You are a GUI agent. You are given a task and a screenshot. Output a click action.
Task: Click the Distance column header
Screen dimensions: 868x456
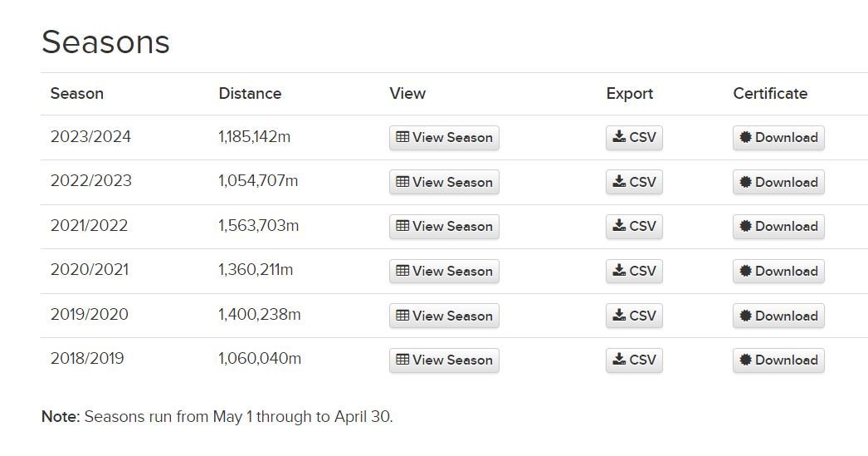click(x=250, y=94)
